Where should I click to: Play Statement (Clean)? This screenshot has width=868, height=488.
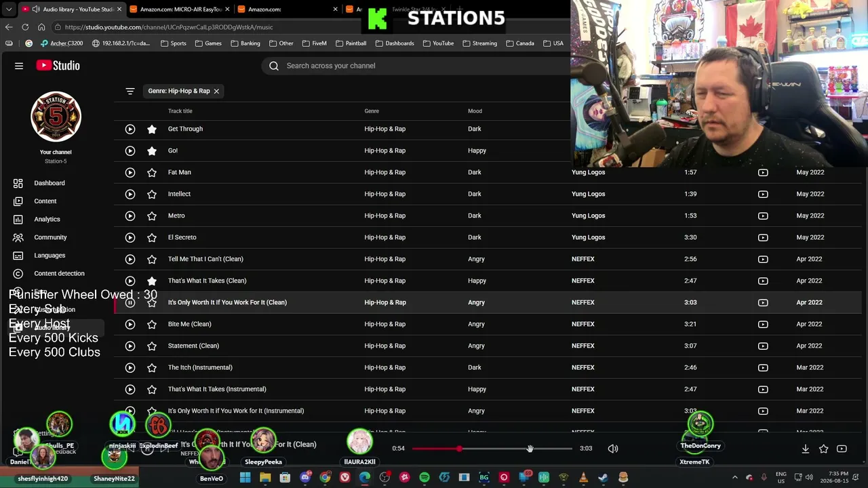[130, 346]
